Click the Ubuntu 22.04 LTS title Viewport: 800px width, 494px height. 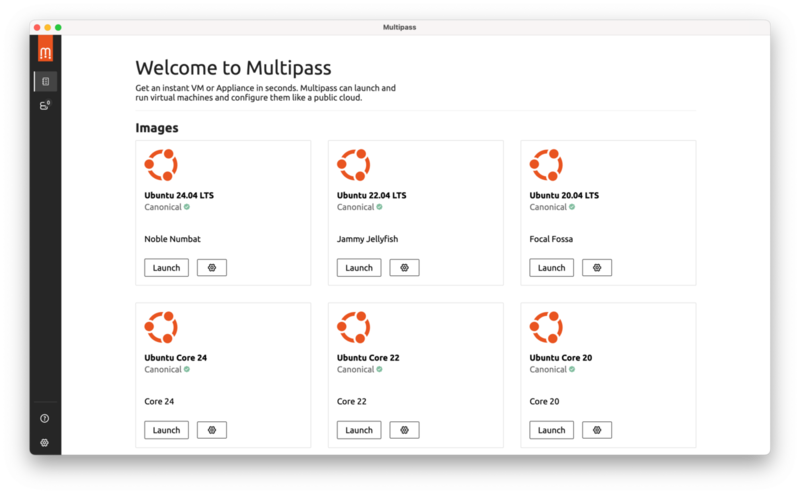point(371,195)
